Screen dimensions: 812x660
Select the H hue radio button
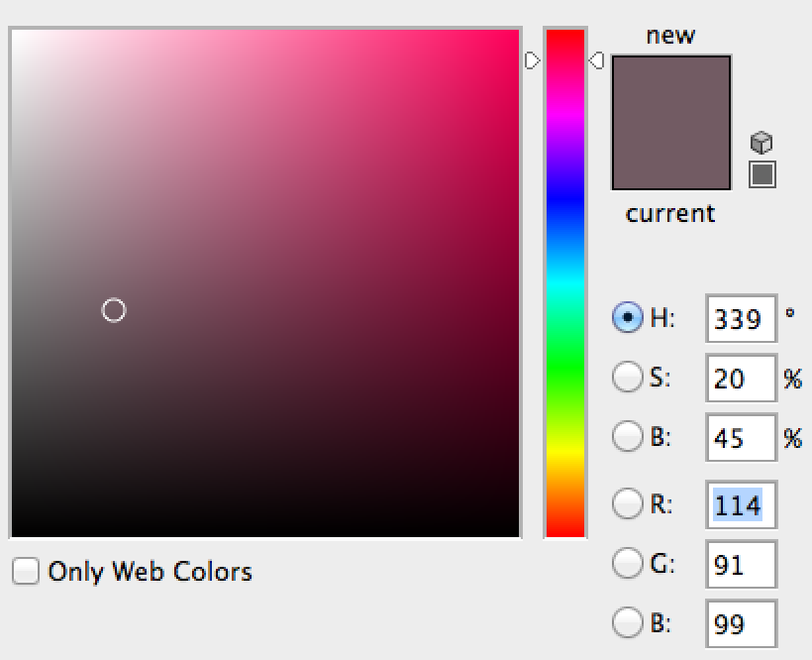click(x=628, y=318)
